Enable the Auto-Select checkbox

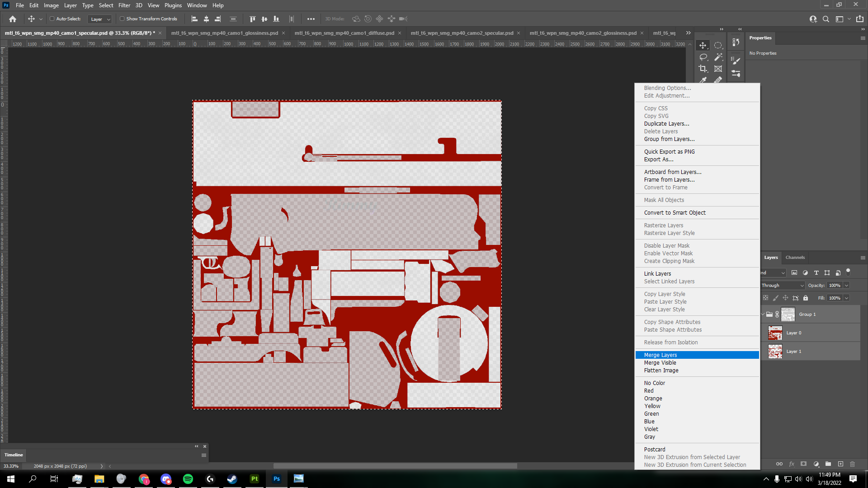[x=52, y=19]
